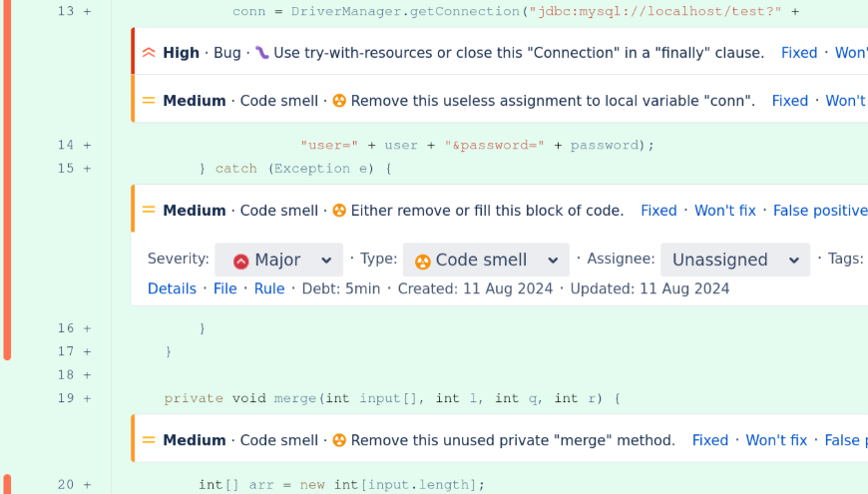The width and height of the screenshot is (868, 494).
Task: Open the Type dropdown showing Code smell
Action: [x=486, y=259]
